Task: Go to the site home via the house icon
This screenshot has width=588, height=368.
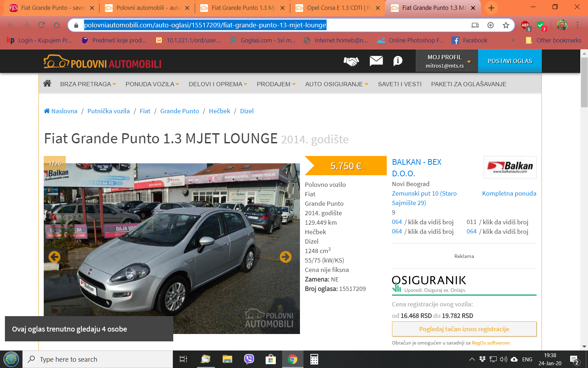Action: (47, 83)
